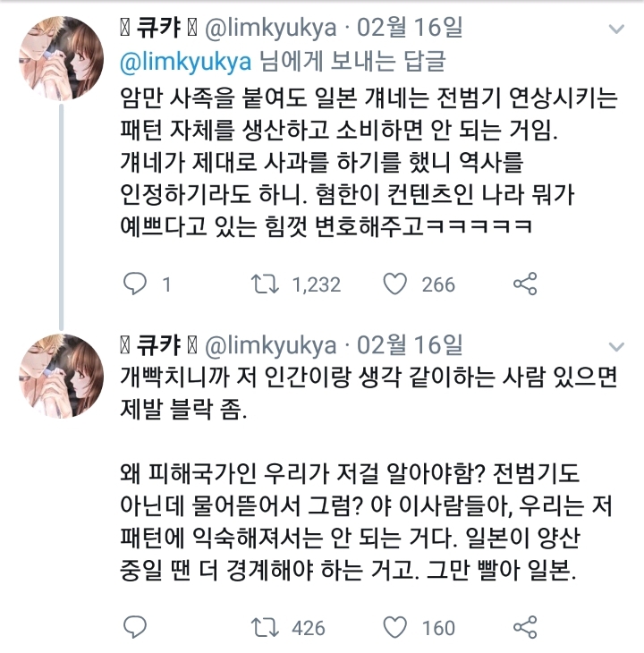
Task: Open the first tweet's options chevron
Action: point(616,29)
